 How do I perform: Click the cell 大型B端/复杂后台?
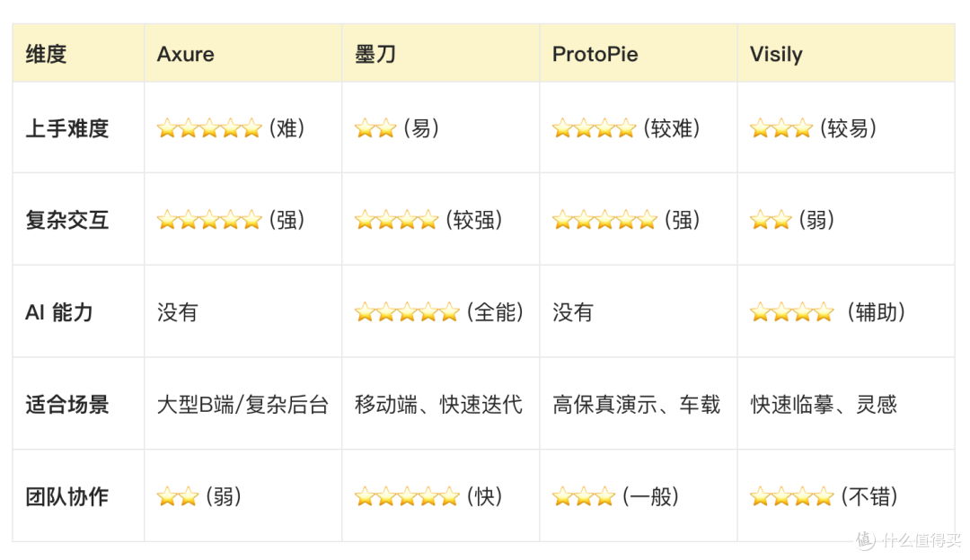(242, 405)
